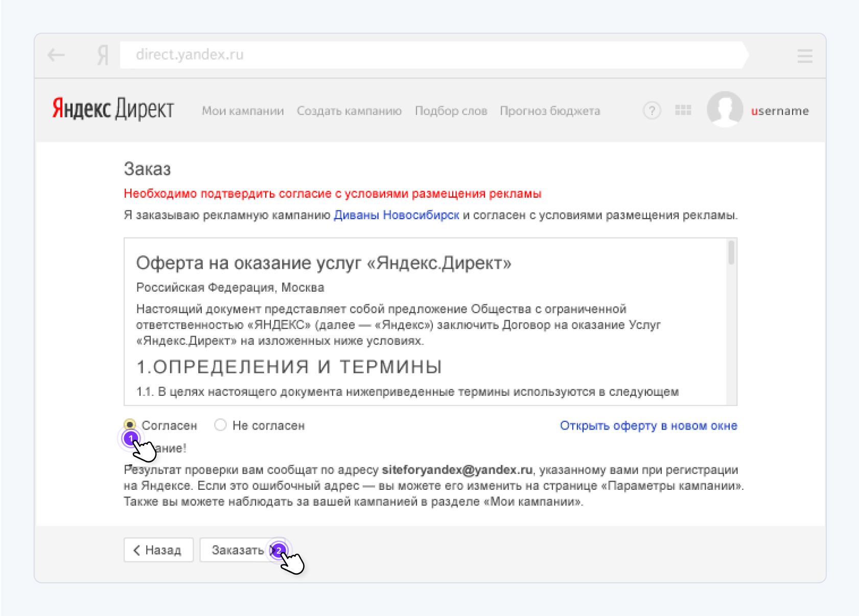
Task: Click the Назад button
Action: tap(158, 550)
